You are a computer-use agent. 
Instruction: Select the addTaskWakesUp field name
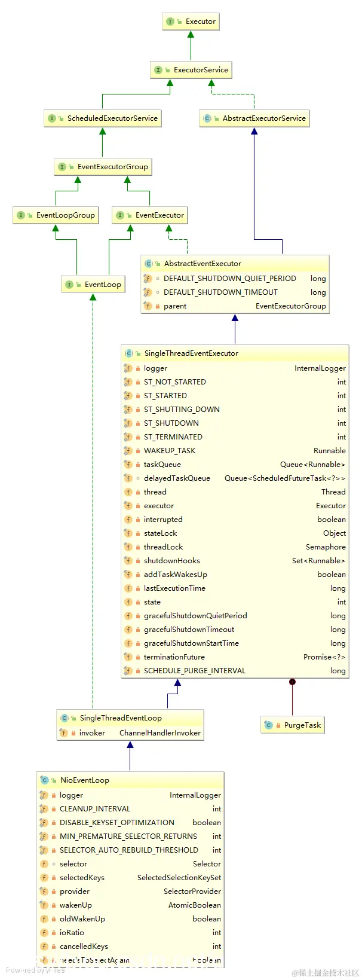(x=176, y=575)
